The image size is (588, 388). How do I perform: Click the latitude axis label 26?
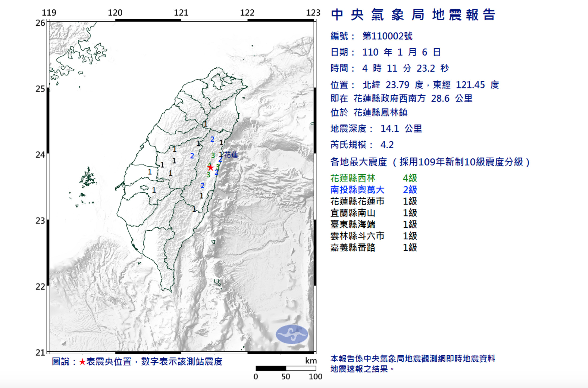40,23
